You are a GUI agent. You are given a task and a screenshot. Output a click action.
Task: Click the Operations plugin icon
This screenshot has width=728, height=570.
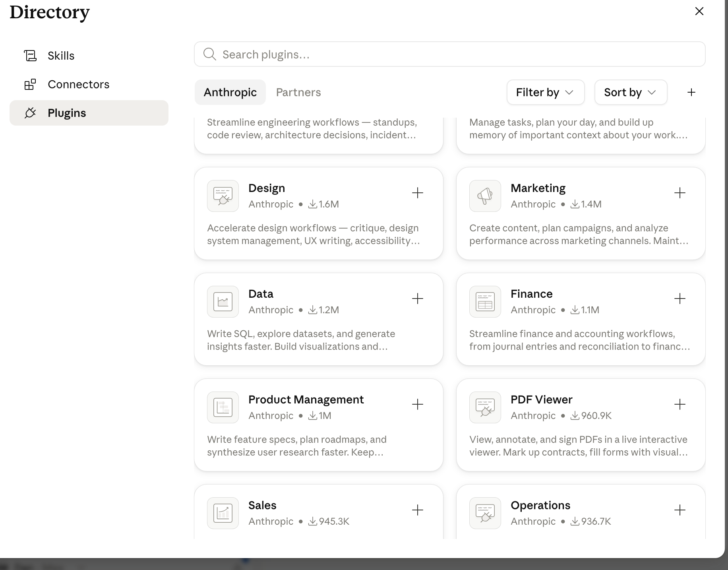coord(485,513)
